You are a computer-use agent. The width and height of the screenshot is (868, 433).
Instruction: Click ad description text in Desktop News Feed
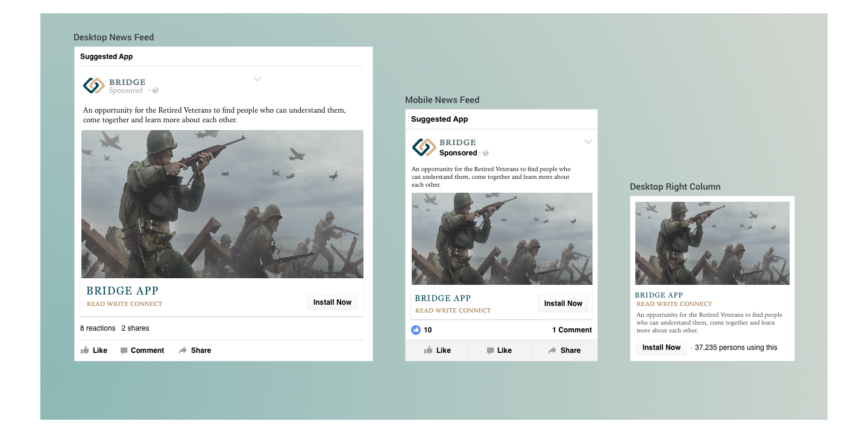215,115
